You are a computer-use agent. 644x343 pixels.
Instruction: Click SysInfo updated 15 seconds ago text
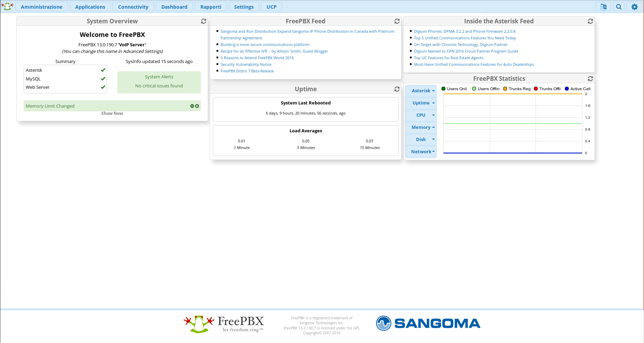pos(159,61)
